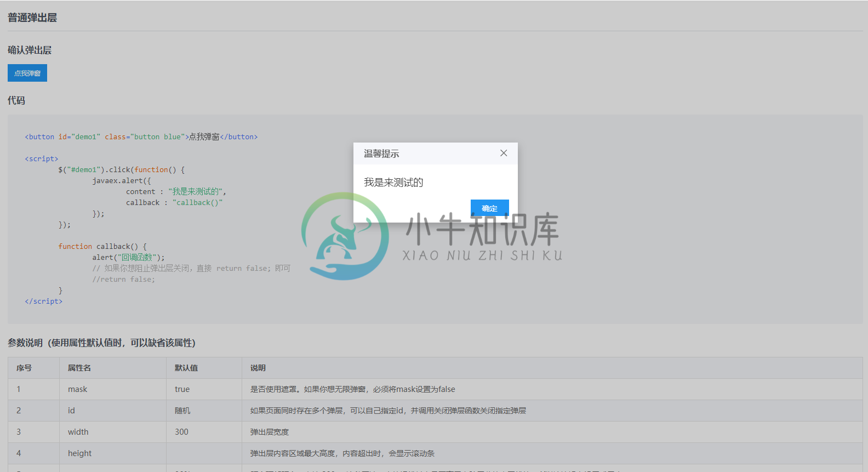Click the alert("回调函数") code line
Screen dimensions: 868x472
pos(128,257)
